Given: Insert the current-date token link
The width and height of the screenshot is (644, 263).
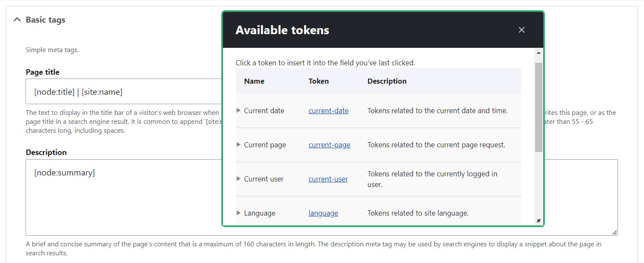Looking at the screenshot, I should point(328,111).
